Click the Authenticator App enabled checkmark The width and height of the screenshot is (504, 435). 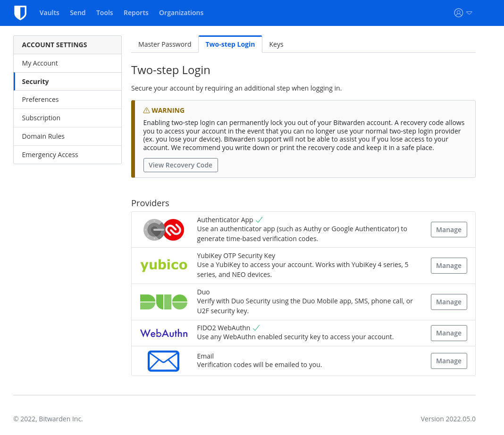coord(259,220)
